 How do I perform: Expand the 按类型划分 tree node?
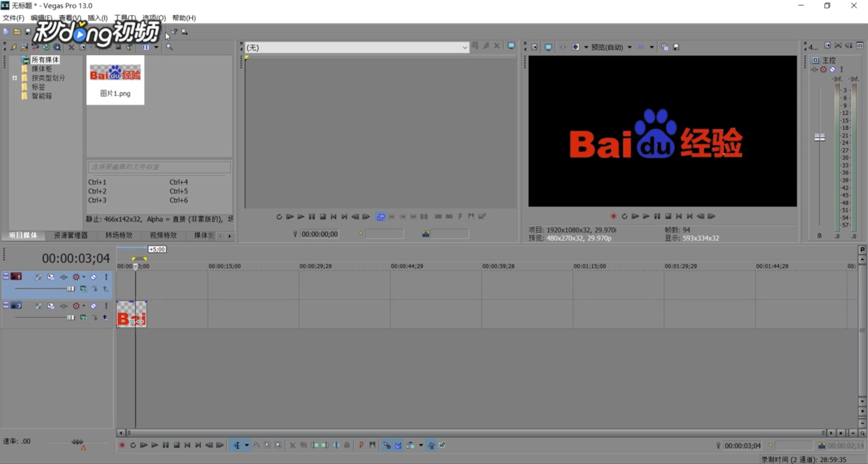point(14,78)
